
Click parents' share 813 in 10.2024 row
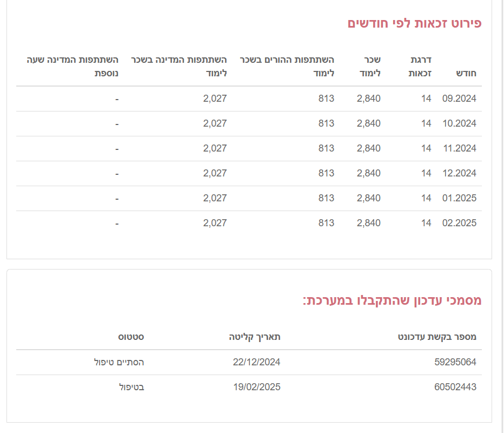pyautogui.click(x=326, y=123)
